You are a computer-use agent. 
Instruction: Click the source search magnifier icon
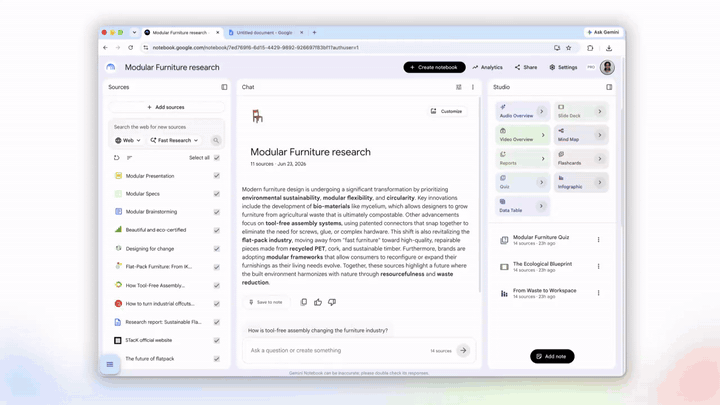[216, 141]
